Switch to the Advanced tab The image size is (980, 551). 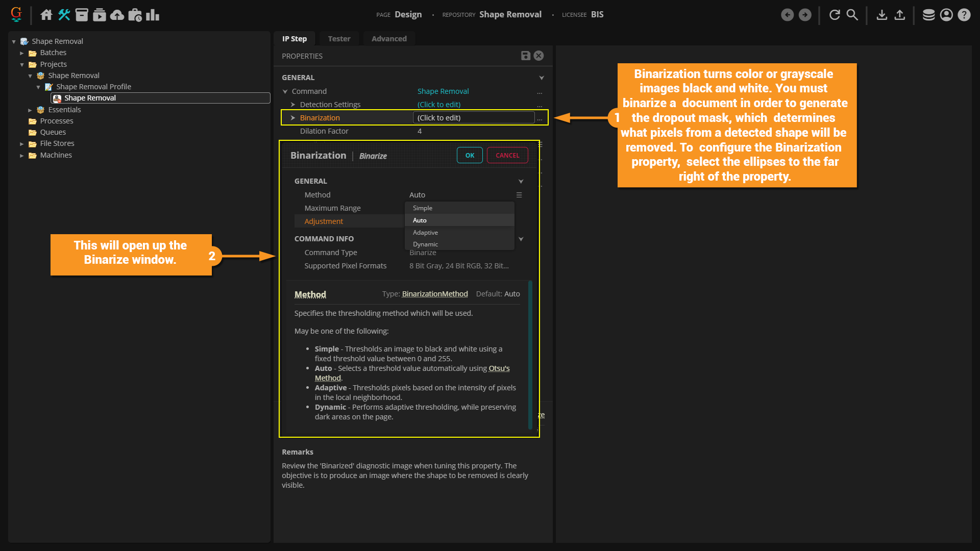[389, 39]
